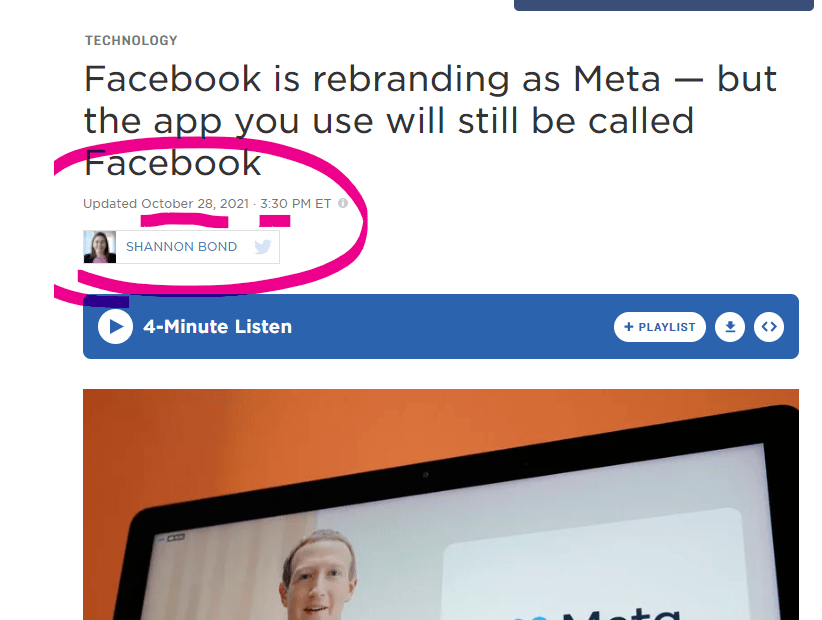The width and height of the screenshot is (822, 620).
Task: Download the audio story
Action: pos(730,327)
